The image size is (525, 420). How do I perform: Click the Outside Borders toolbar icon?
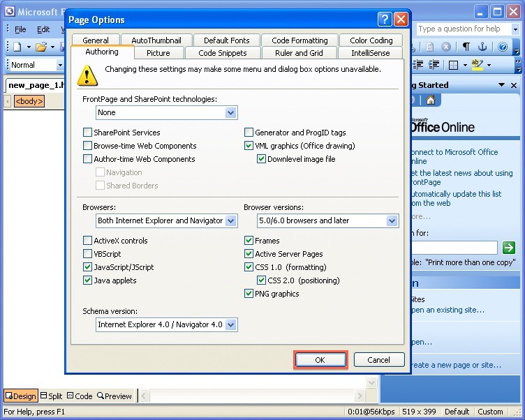coord(454,65)
